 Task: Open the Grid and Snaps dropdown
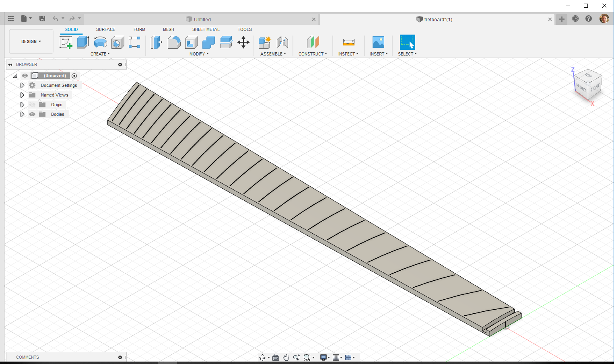tap(337, 357)
